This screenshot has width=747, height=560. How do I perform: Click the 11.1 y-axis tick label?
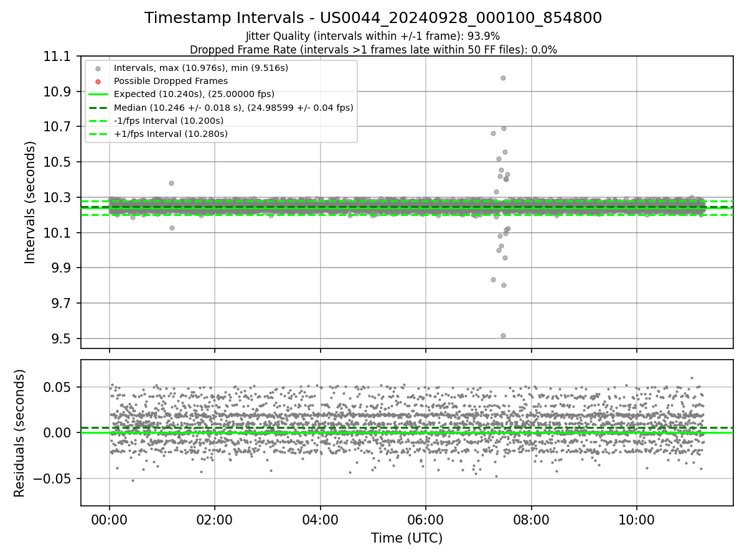[58, 57]
